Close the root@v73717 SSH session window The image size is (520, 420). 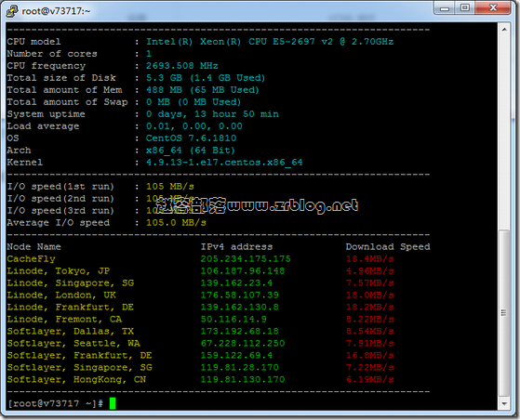click(493, 8)
